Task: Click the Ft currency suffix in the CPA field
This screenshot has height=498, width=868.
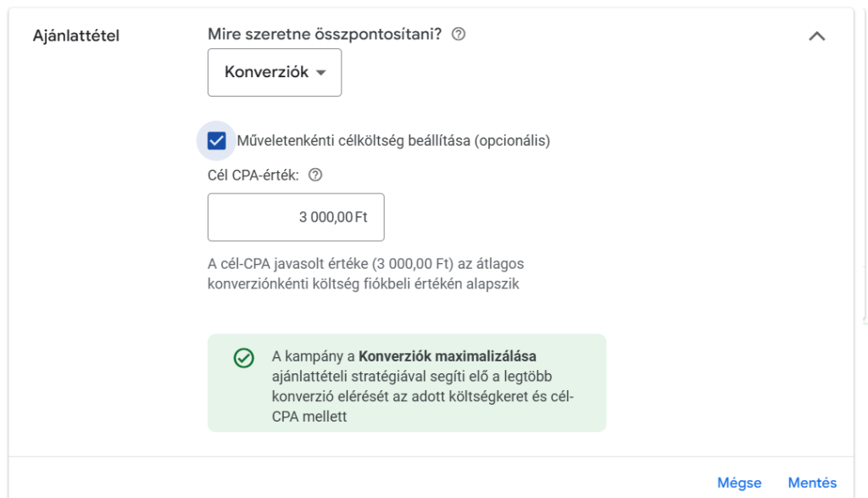Action: pyautogui.click(x=361, y=217)
